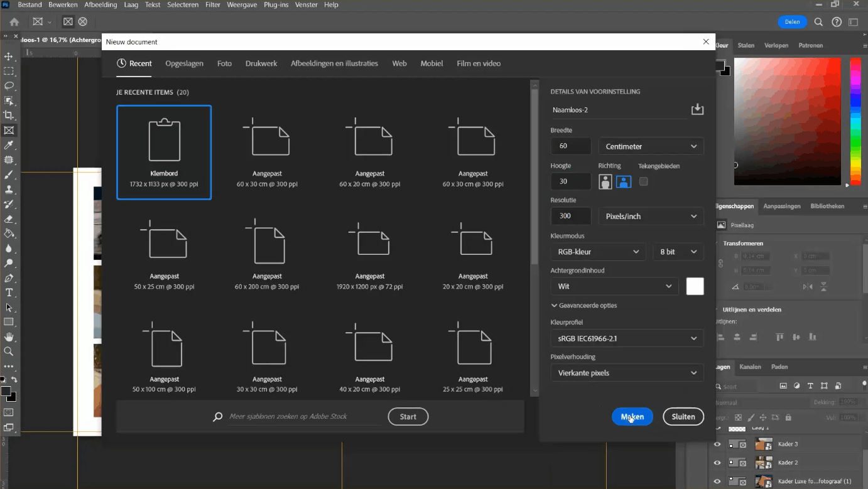Switch to the Drukwerk tab
868x489 pixels.
pyautogui.click(x=261, y=63)
